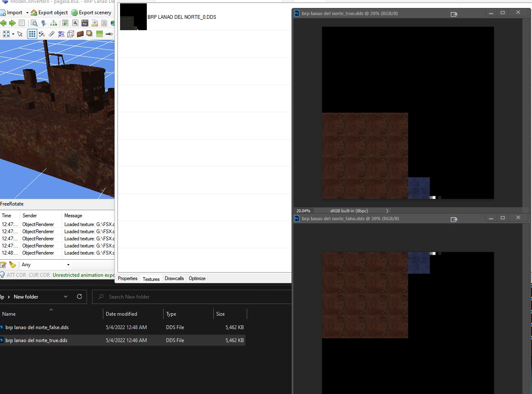This screenshot has height=394, width=532.
Task: Open the Any sender filter combo box
Action: click(x=43, y=265)
